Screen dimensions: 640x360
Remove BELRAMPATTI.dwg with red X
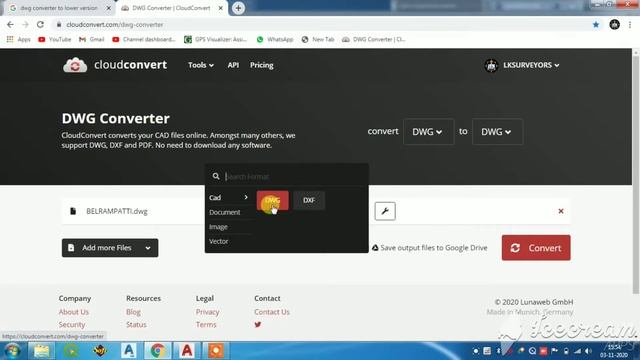(561, 211)
